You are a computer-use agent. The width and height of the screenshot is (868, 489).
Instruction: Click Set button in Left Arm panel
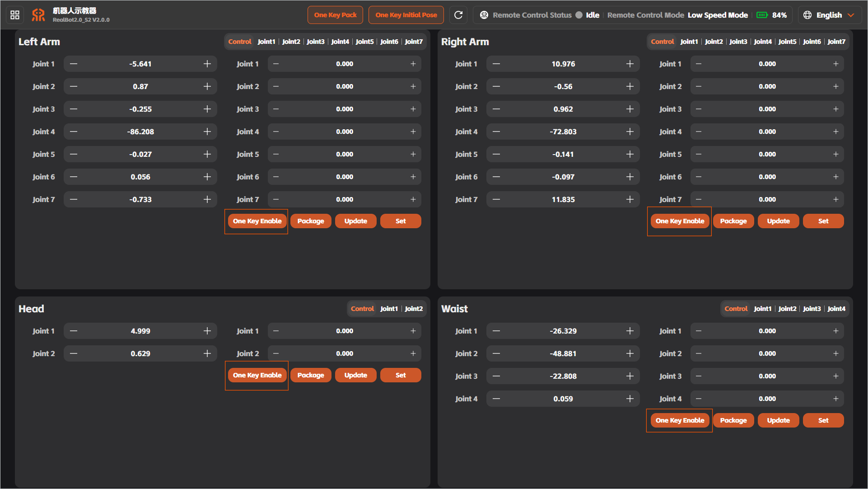point(401,221)
